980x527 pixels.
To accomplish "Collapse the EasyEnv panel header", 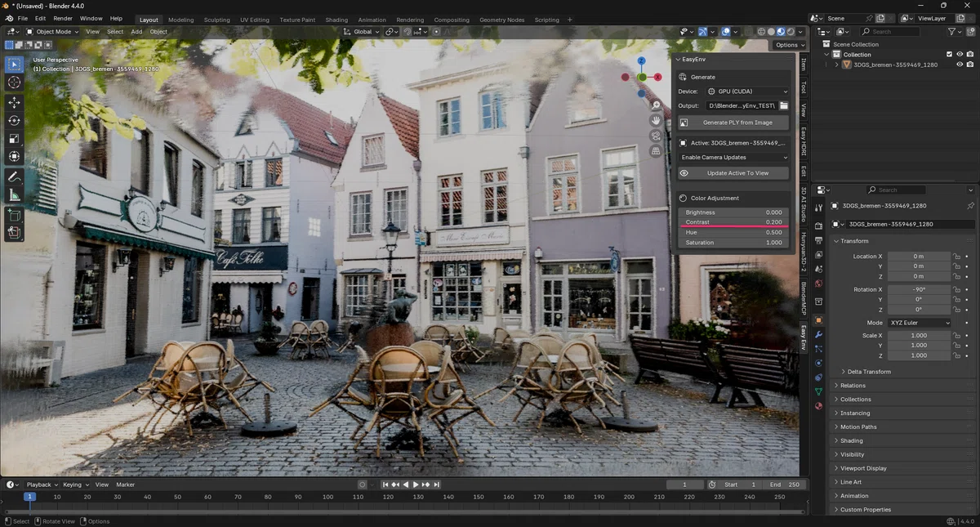I will click(733, 60).
